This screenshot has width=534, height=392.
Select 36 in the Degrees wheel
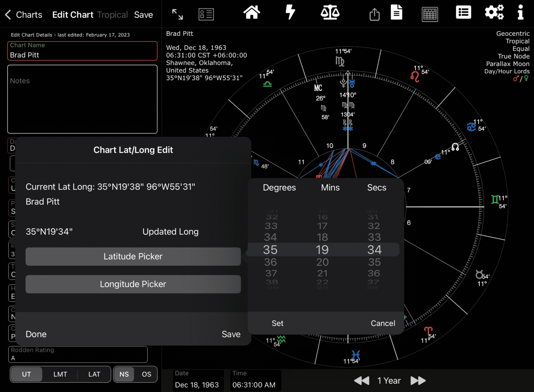click(x=271, y=262)
